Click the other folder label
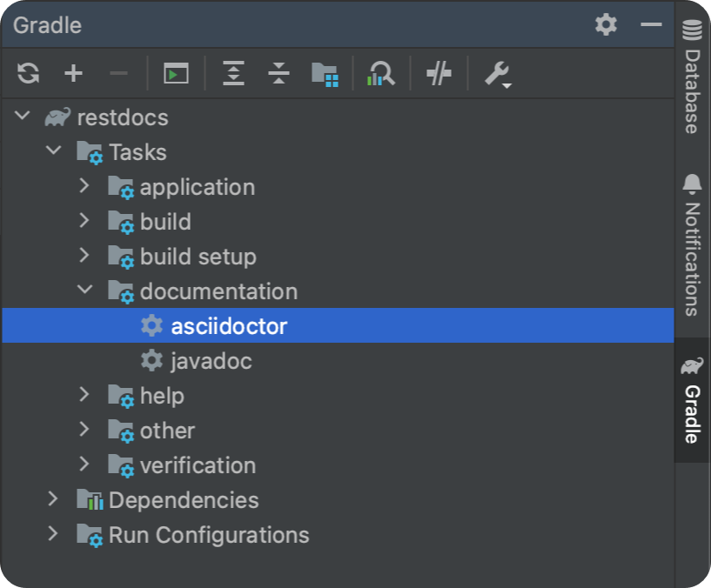 click(x=167, y=431)
